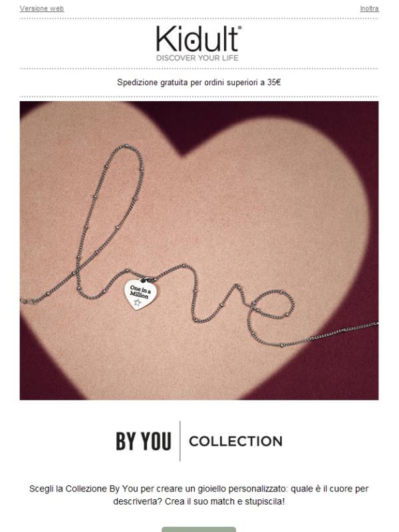Click the Scegli la Collezione By You paragraph
Viewport: 399px width, 532px height.
(199, 495)
